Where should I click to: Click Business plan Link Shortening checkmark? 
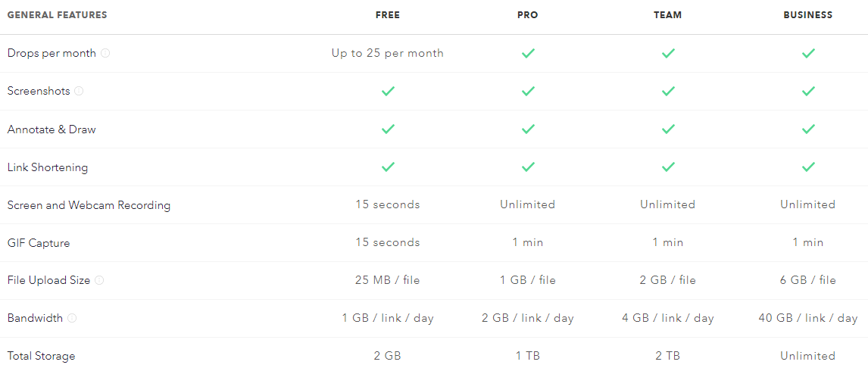pyautogui.click(x=808, y=166)
